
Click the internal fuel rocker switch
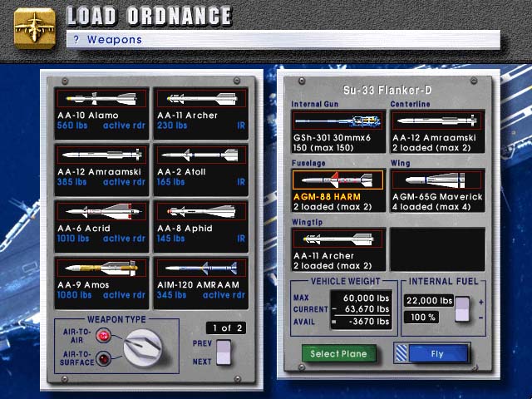coord(462,309)
